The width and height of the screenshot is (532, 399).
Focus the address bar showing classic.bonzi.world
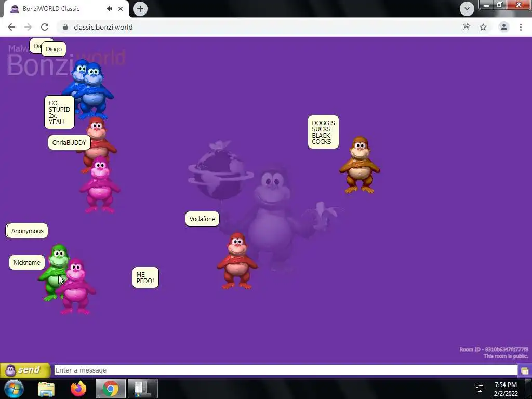tap(258, 27)
